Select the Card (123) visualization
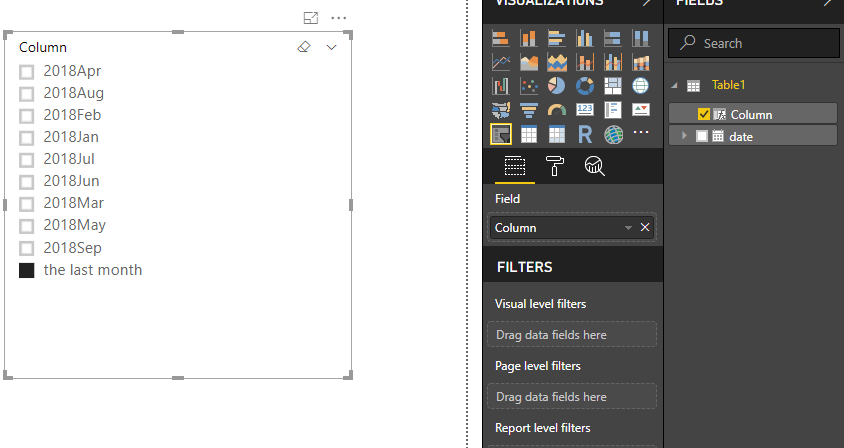The image size is (844, 448). pos(585,110)
